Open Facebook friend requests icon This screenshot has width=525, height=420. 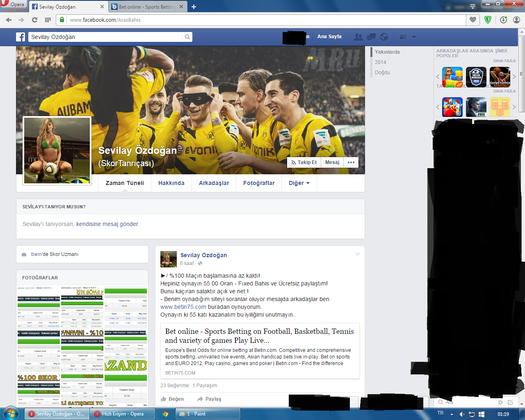pos(358,37)
